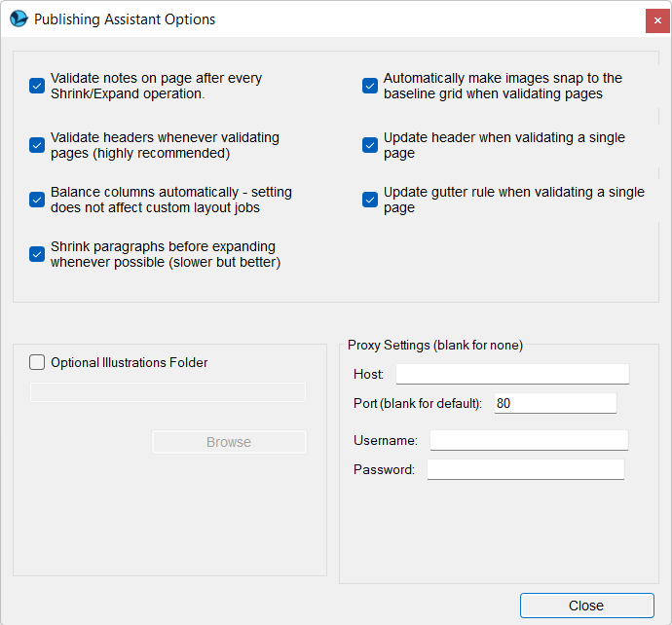
Task: Click the illustrations folder path field
Action: [168, 392]
